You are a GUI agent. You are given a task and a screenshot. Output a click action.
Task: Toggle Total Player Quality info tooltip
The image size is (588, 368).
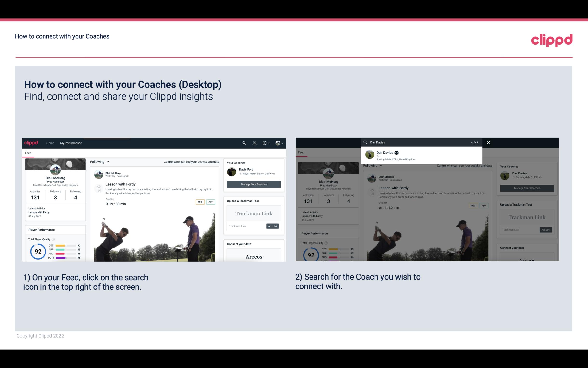(53, 239)
